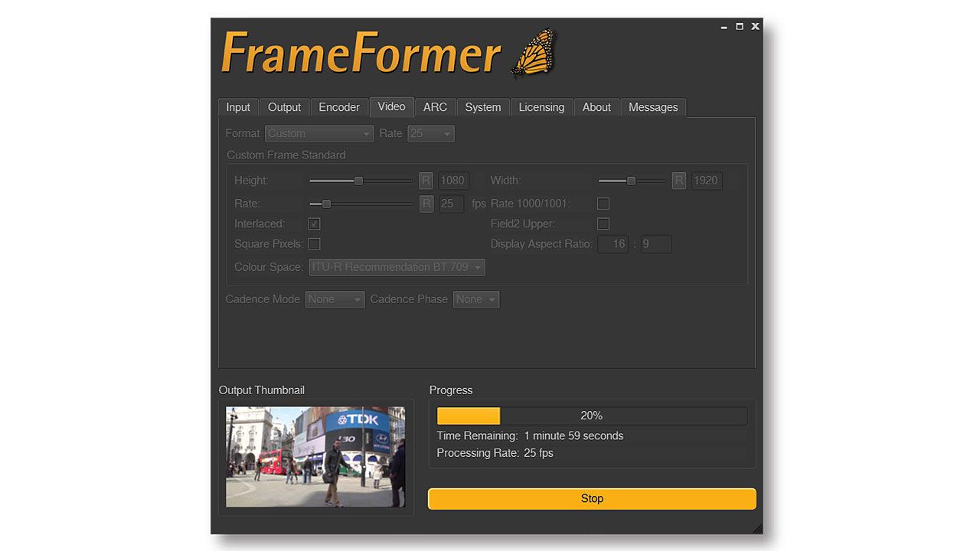Open the Format dropdown set to Custom
980x551 pixels.
(x=318, y=133)
